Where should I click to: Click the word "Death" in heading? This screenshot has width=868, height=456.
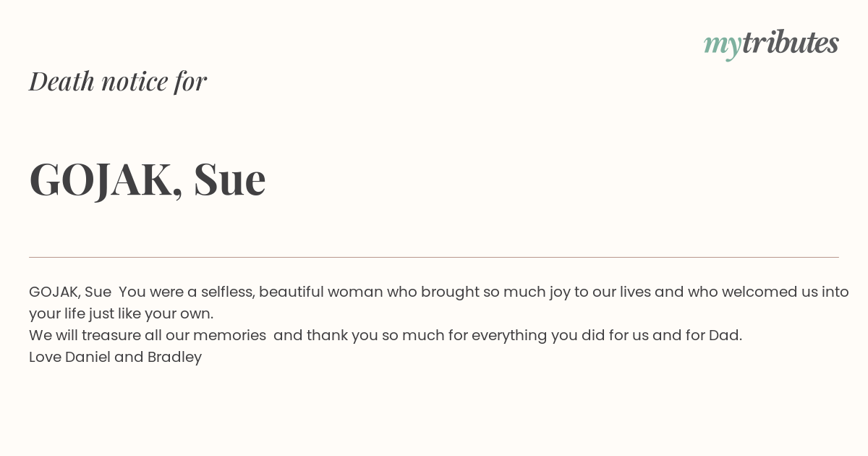click(61, 81)
